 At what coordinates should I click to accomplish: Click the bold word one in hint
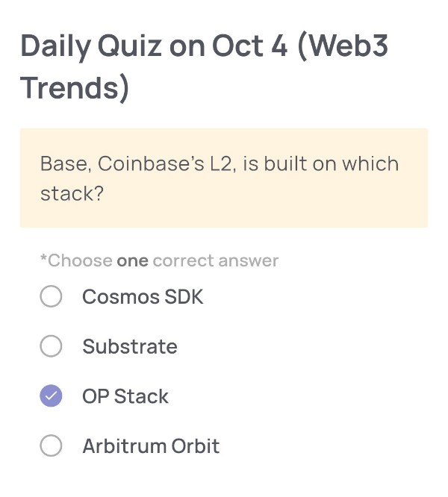point(132,261)
